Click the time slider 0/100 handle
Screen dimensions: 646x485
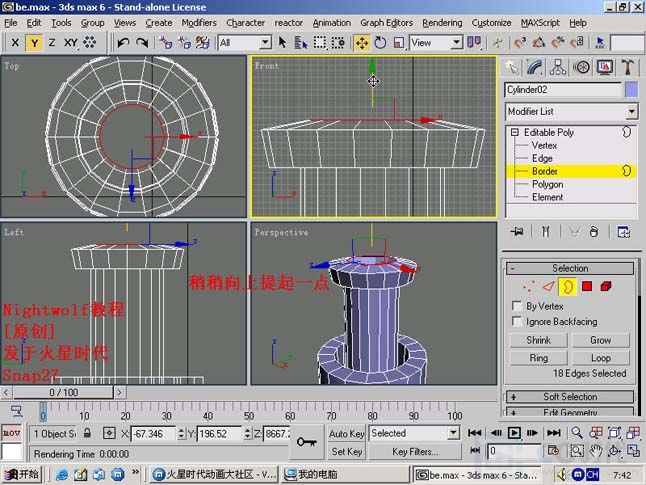[63, 392]
